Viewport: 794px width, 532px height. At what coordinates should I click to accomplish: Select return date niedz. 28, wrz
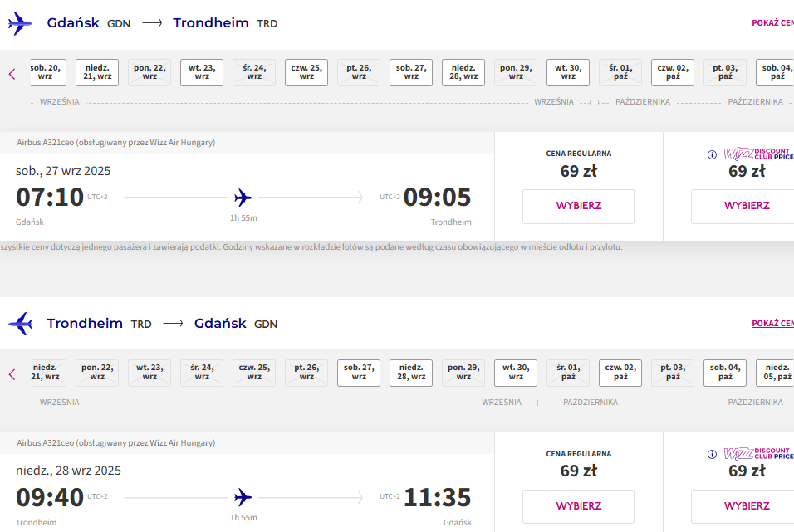click(411, 373)
